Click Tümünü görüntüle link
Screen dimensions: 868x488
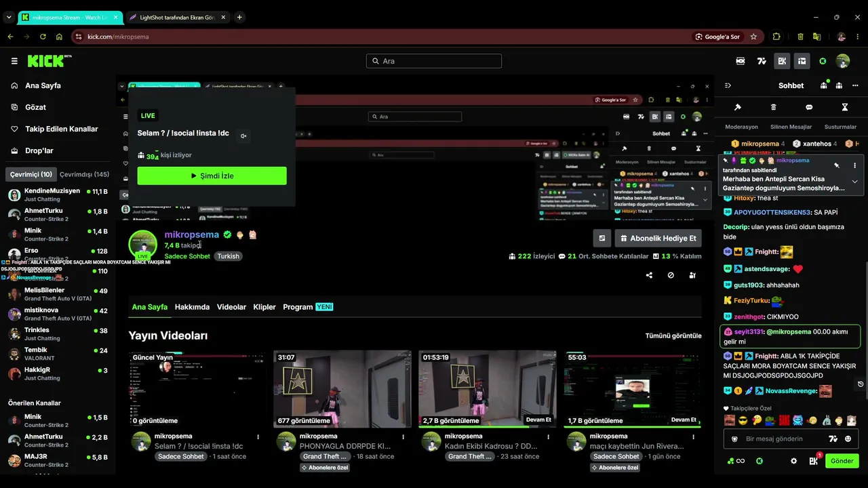point(673,335)
